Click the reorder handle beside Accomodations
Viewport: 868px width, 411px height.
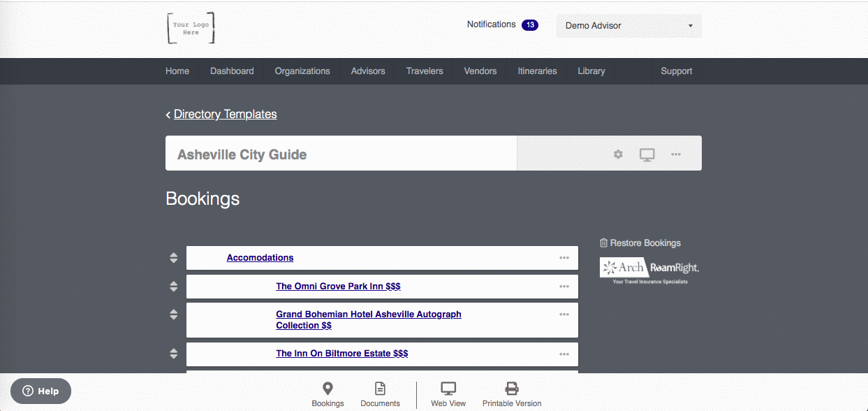click(x=174, y=258)
